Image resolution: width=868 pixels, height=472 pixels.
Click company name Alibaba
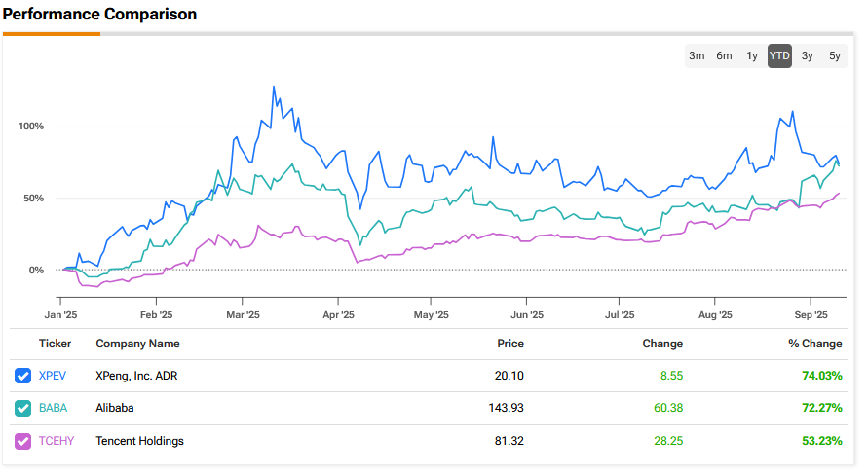(115, 408)
